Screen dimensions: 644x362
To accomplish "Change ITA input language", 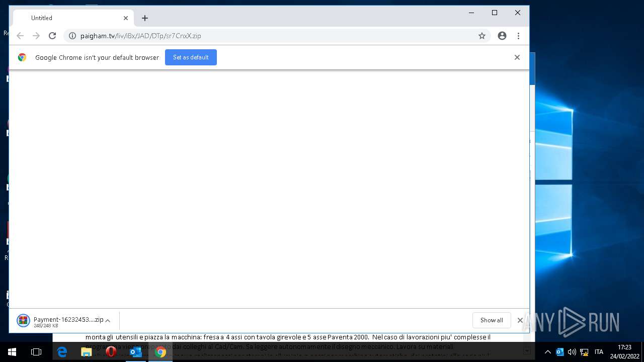I will tap(599, 352).
